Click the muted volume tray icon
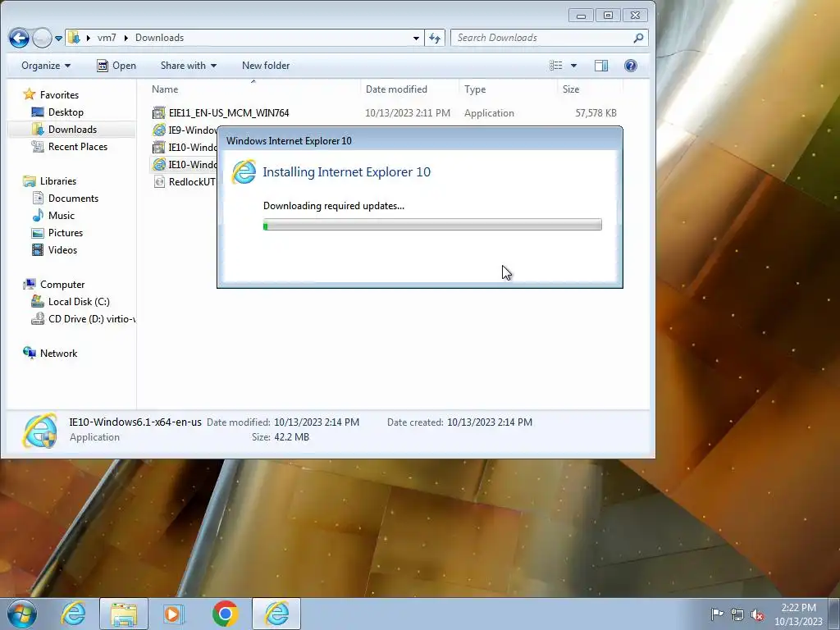This screenshot has width=840, height=630. tap(757, 614)
